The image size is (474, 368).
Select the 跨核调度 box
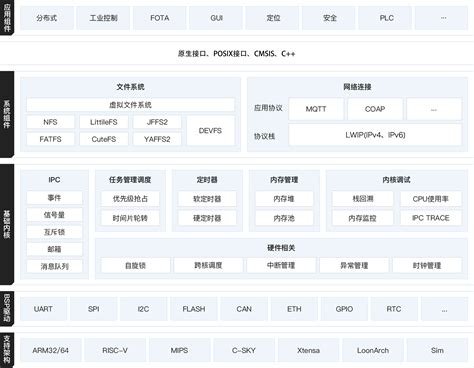coord(208,265)
